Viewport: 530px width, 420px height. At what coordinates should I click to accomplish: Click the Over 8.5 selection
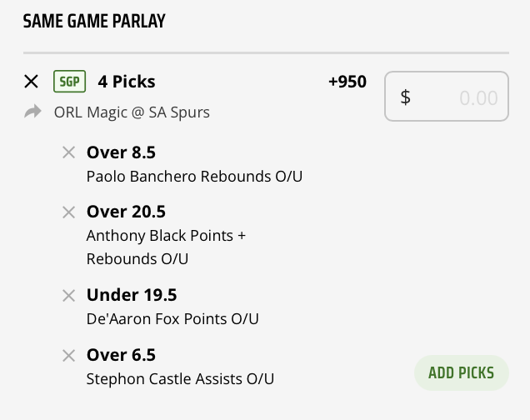(x=121, y=152)
